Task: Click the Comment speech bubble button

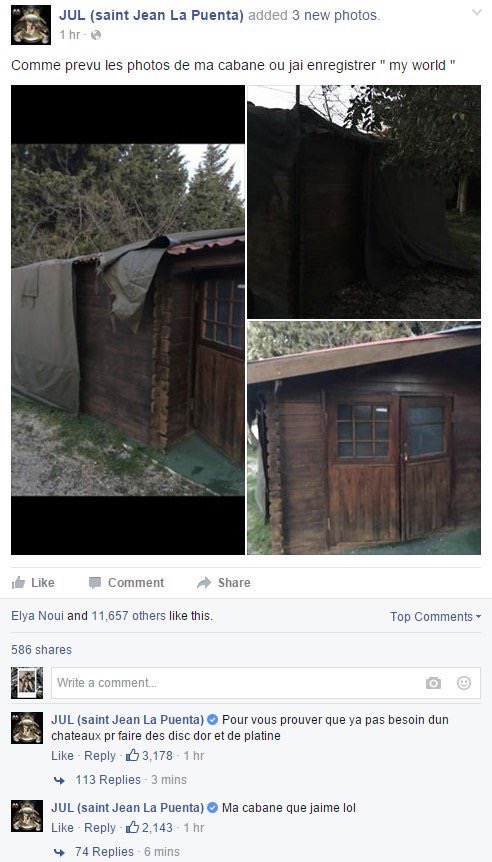Action: click(126, 583)
